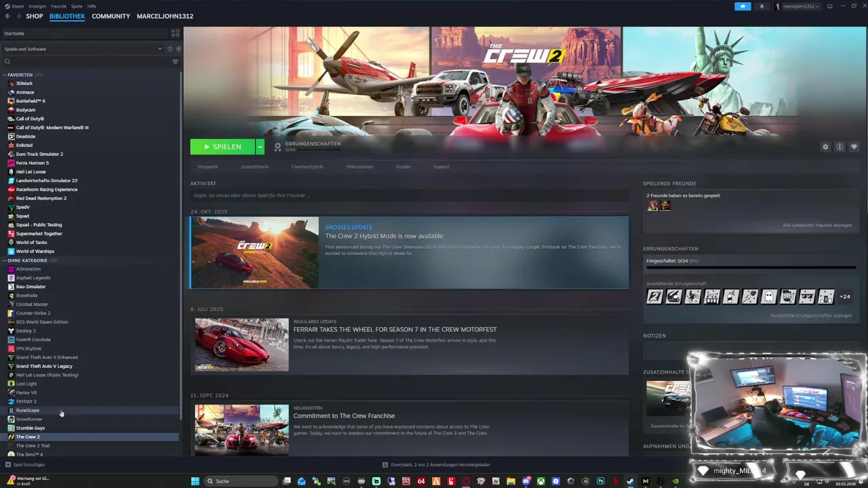Select Red Dead Redemption 2
This screenshot has height=488, width=868.
point(41,198)
